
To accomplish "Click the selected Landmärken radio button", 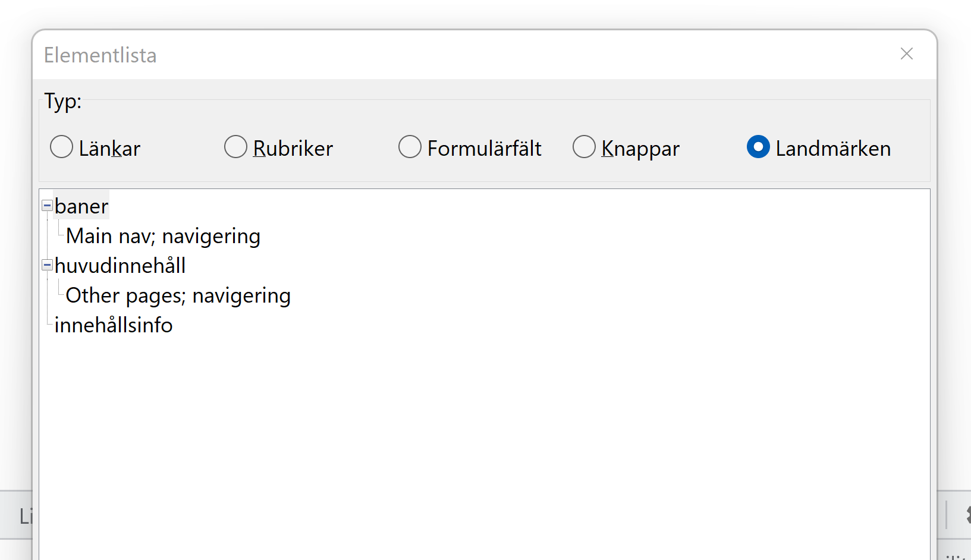I will 758,147.
